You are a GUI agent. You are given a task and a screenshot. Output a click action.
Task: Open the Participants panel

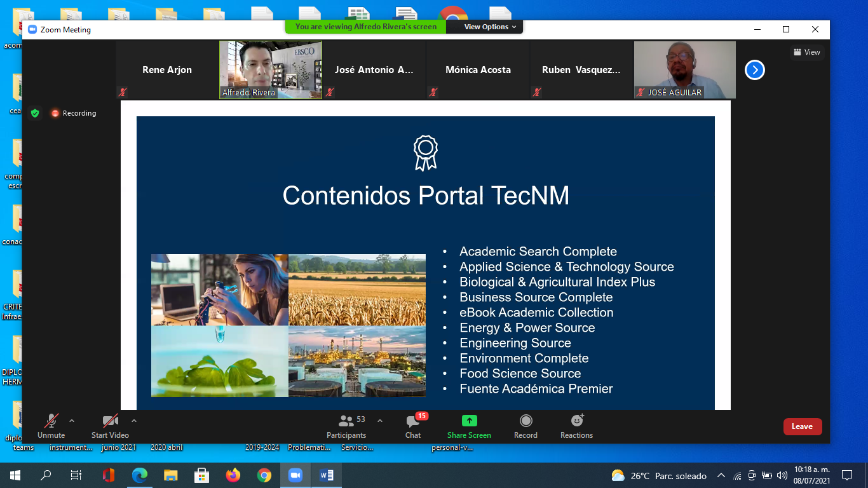pos(346,426)
